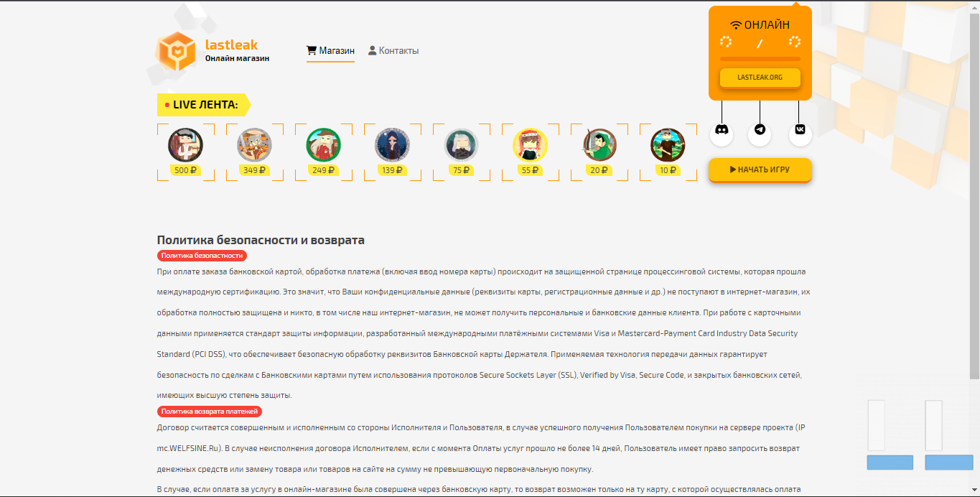Viewport: 980px width, 497px height.
Task: Open the Магазин tab
Action: tap(330, 51)
